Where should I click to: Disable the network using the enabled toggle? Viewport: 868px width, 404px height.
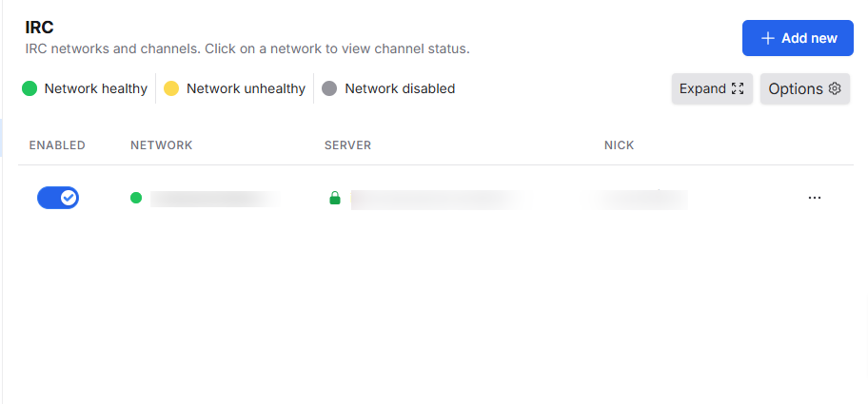[x=58, y=198]
